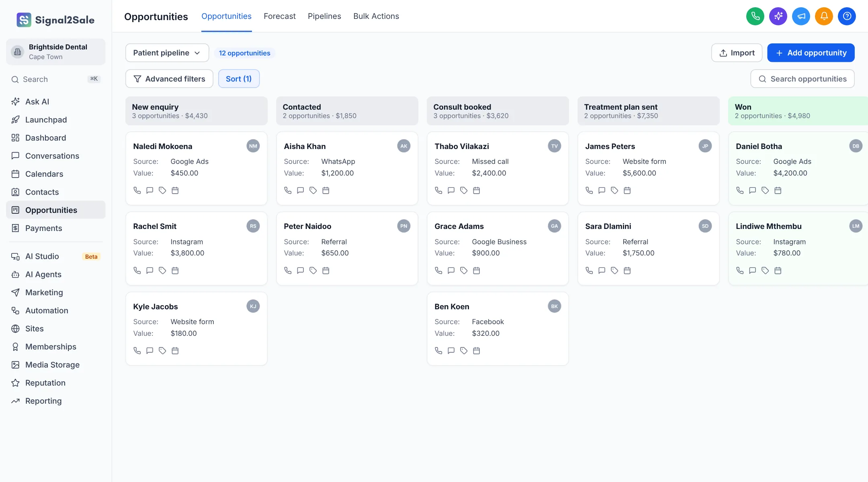Open Reputation in sidebar
The height and width of the screenshot is (482, 868).
point(56,383)
